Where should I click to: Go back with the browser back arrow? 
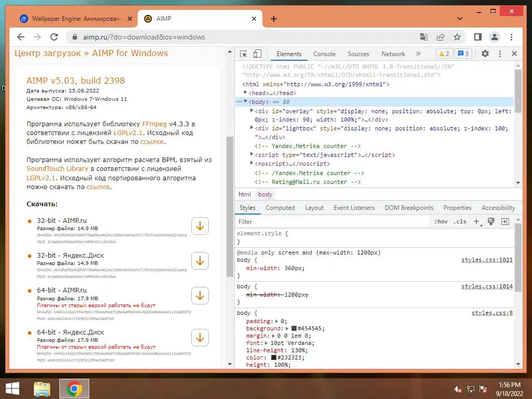pos(21,37)
